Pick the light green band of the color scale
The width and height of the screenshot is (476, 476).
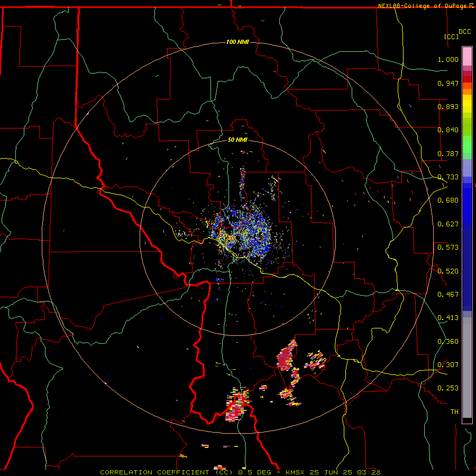click(467, 144)
